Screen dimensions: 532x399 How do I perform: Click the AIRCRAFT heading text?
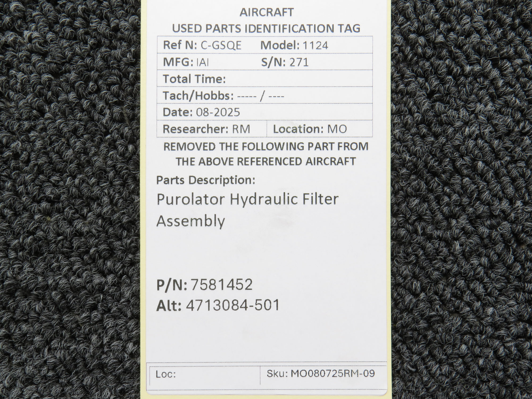(267, 13)
